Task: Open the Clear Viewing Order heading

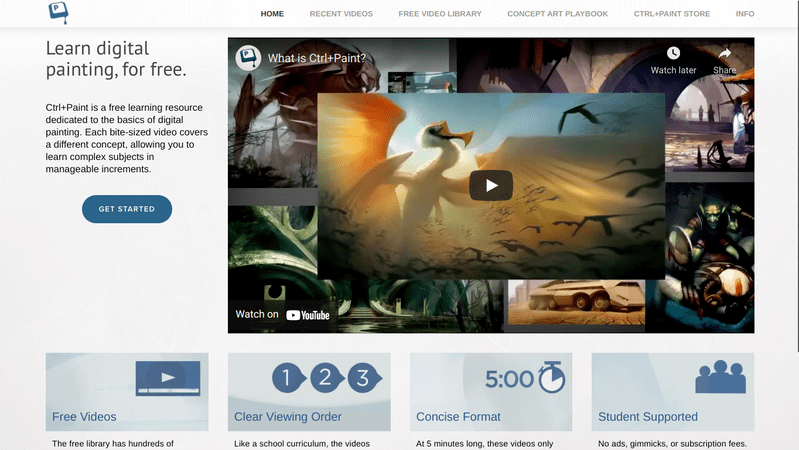Action: point(287,416)
